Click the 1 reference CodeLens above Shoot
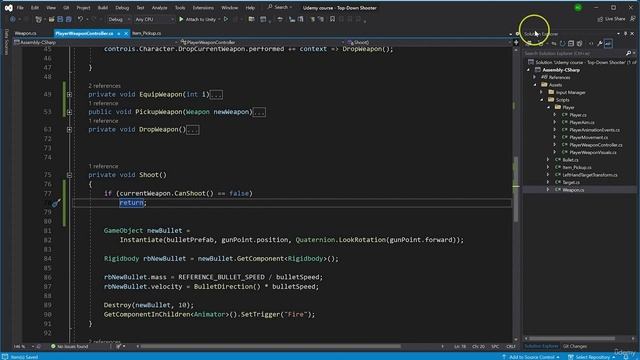 click(x=103, y=166)
